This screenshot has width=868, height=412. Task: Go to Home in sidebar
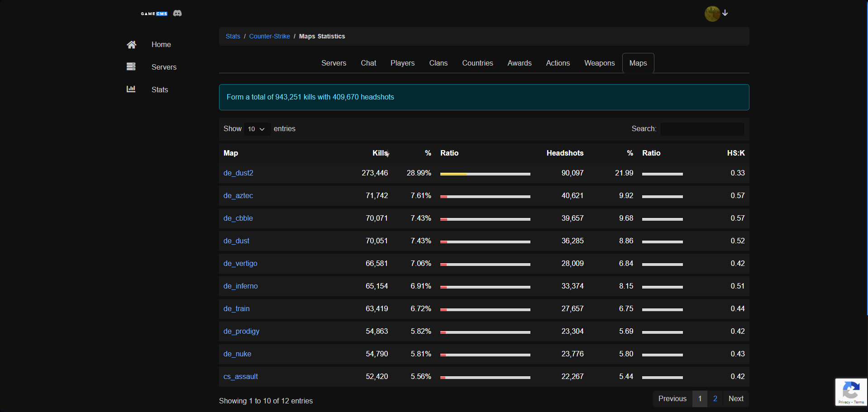(x=161, y=44)
